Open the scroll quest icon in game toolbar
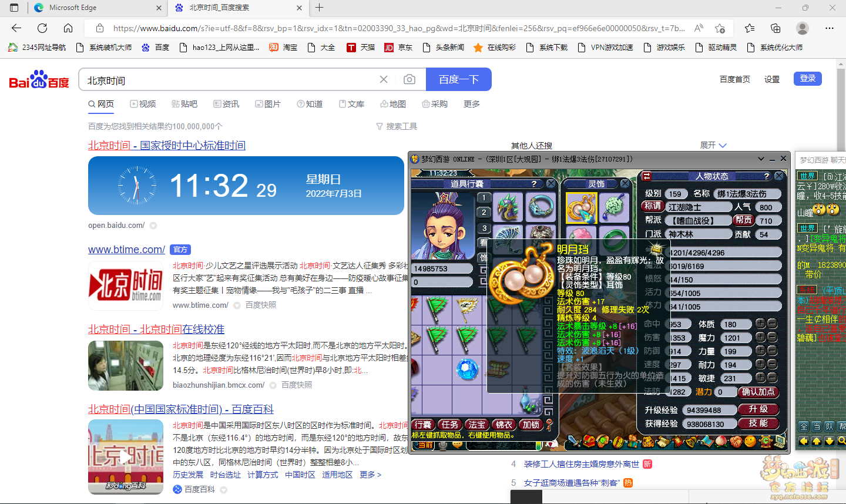 click(663, 441)
